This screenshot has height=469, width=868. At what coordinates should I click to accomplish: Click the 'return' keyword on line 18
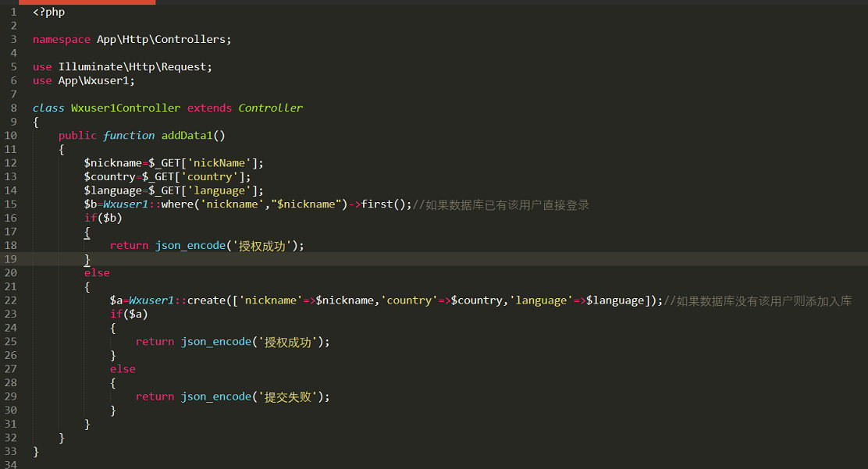(x=129, y=245)
